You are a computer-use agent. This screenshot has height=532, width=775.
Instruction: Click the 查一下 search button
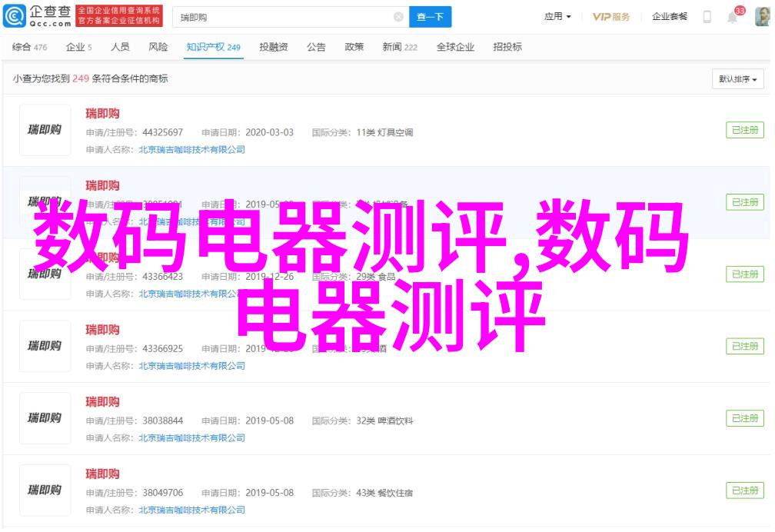[x=430, y=18]
